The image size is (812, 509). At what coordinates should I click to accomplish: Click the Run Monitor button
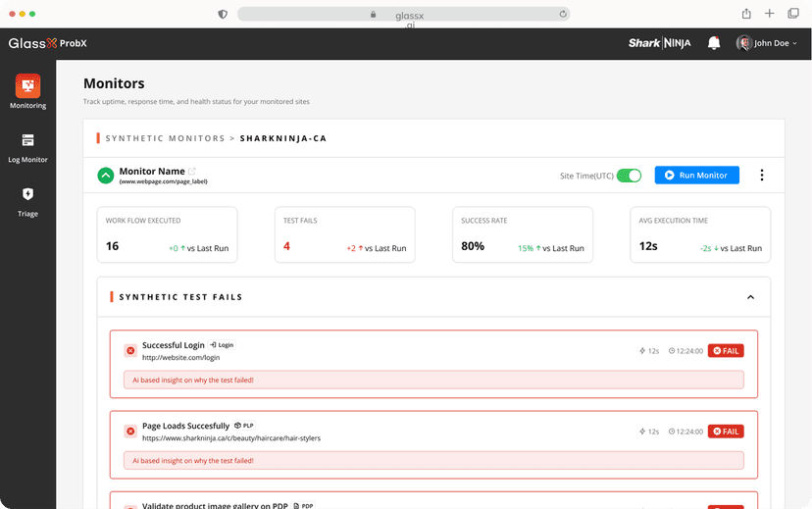(x=696, y=175)
